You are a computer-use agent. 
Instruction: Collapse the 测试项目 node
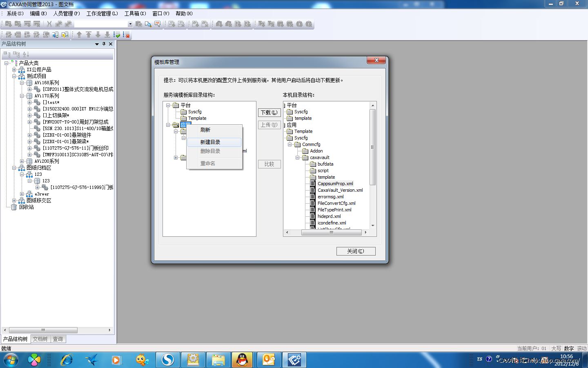pyautogui.click(x=14, y=76)
